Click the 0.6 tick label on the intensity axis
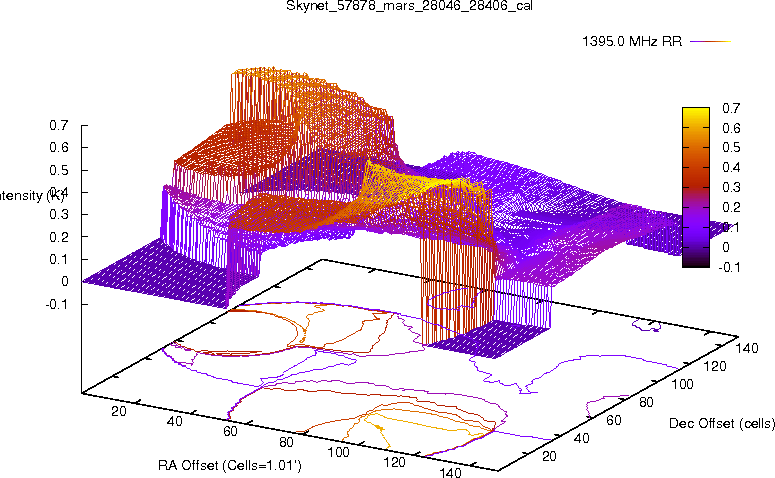 [58, 147]
